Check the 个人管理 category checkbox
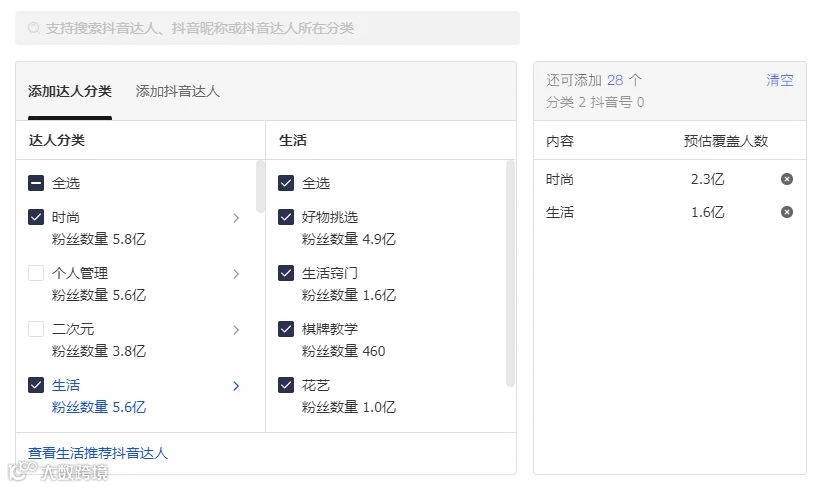The height and width of the screenshot is (488, 820). point(36,273)
